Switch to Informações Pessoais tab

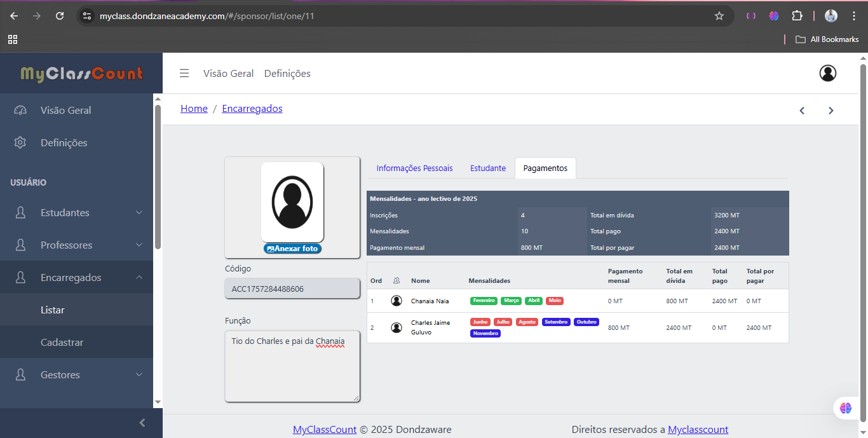coord(414,168)
